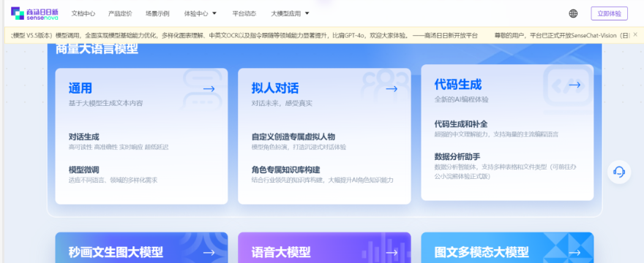Close the announcement banner
Viewport: 644px width, 263px height.
click(635, 35)
